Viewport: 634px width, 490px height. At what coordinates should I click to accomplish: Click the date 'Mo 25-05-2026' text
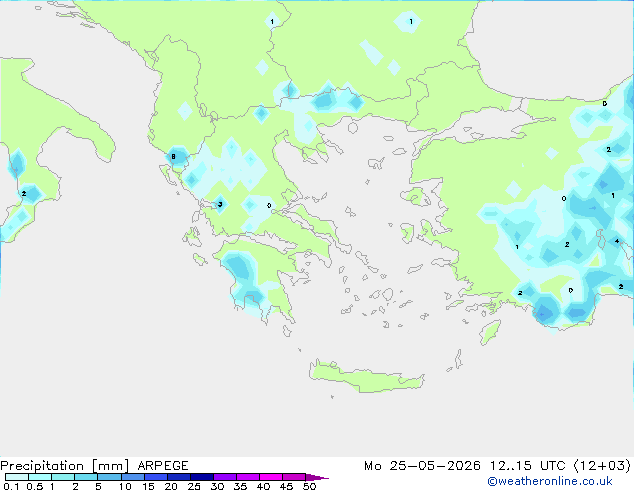(422, 466)
